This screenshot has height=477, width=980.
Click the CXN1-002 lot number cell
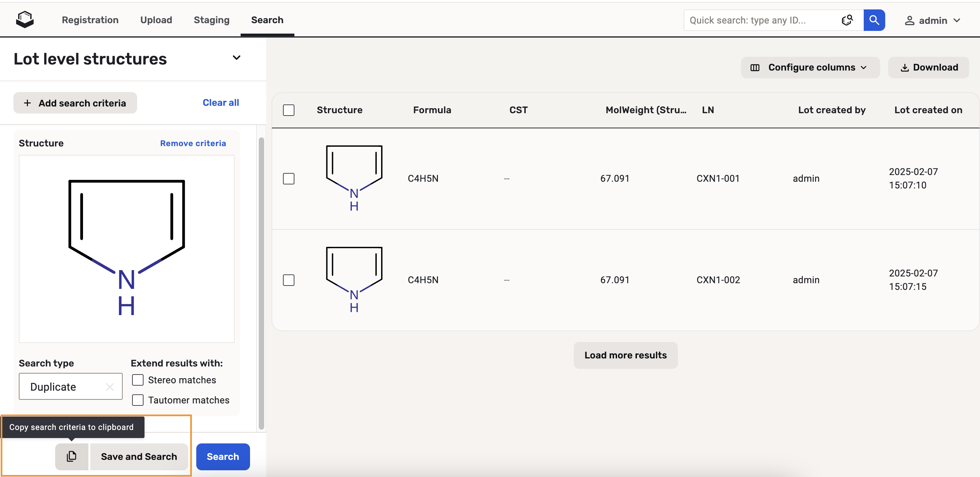pyautogui.click(x=718, y=280)
